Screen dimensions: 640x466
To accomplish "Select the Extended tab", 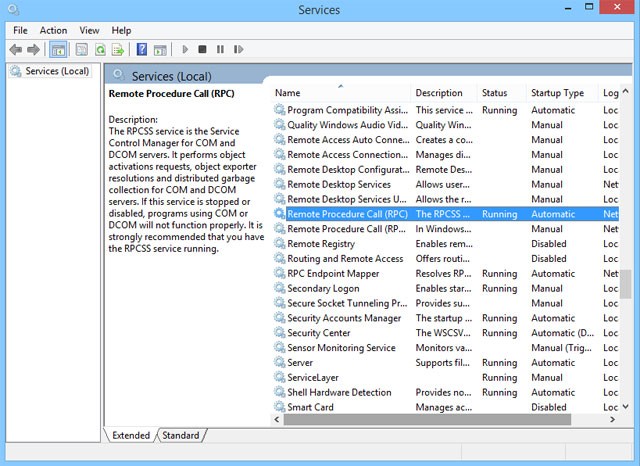I will [x=131, y=435].
